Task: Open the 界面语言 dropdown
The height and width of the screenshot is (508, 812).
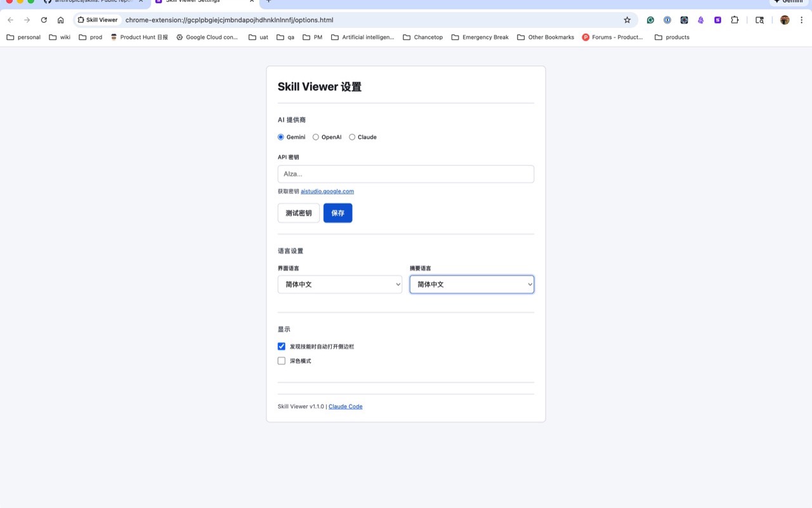Action: click(339, 284)
